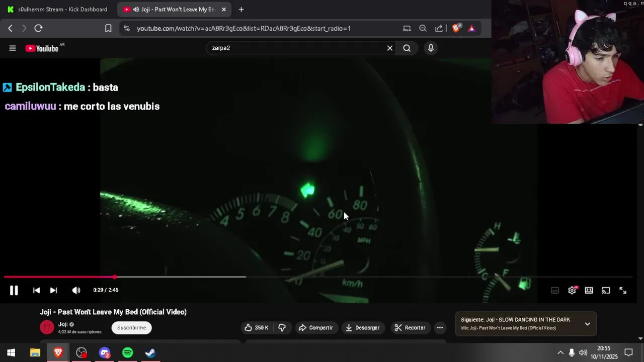The height and width of the screenshot is (362, 644).
Task: Go back in browser history
Action: (10, 29)
